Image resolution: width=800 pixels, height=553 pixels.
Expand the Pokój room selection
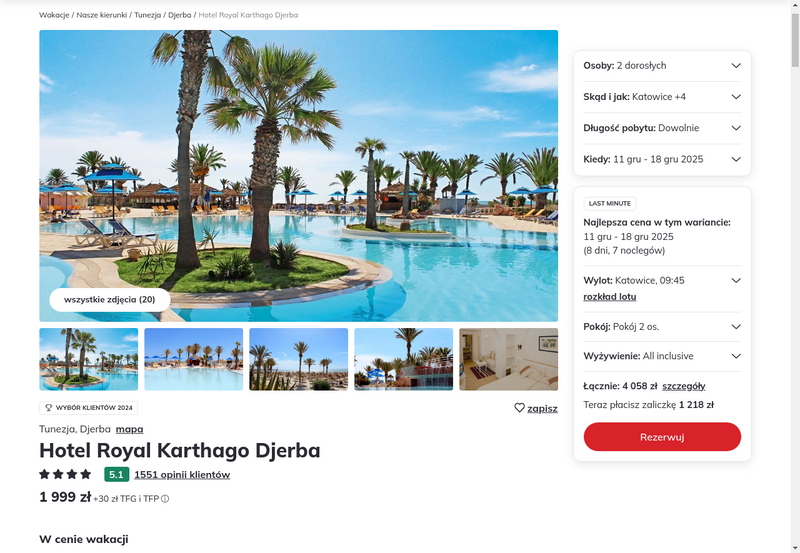(x=662, y=326)
